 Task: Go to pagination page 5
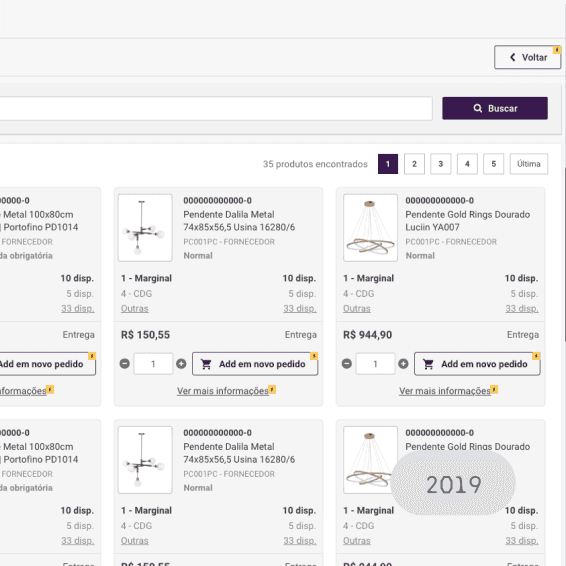coord(493,164)
